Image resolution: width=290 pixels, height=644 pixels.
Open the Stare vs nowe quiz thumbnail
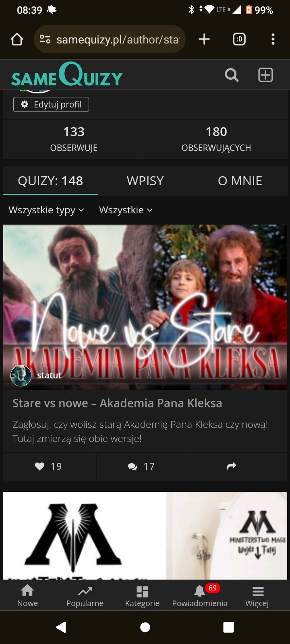coord(145,307)
